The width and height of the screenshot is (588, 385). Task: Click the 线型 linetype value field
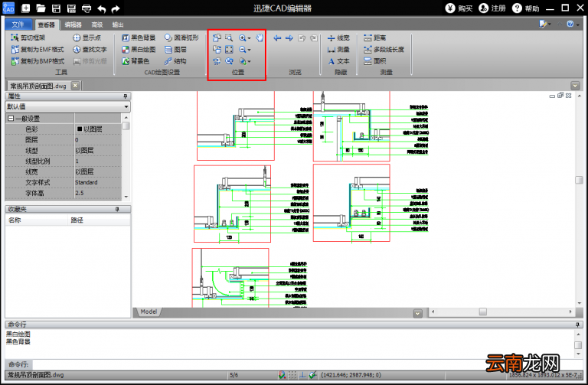tap(98, 151)
